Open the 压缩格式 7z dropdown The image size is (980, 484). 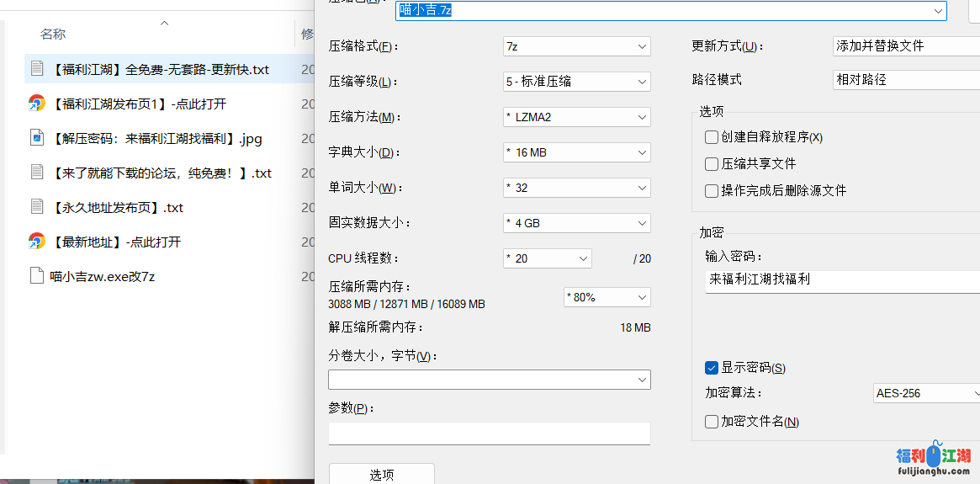tap(576, 46)
